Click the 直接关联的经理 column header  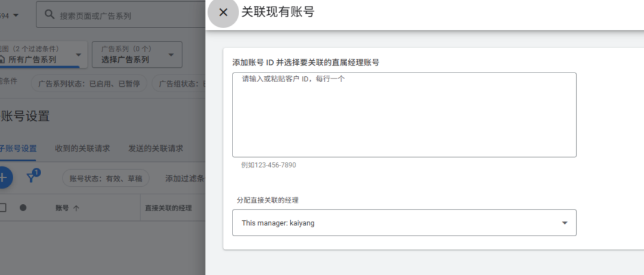[x=168, y=208]
